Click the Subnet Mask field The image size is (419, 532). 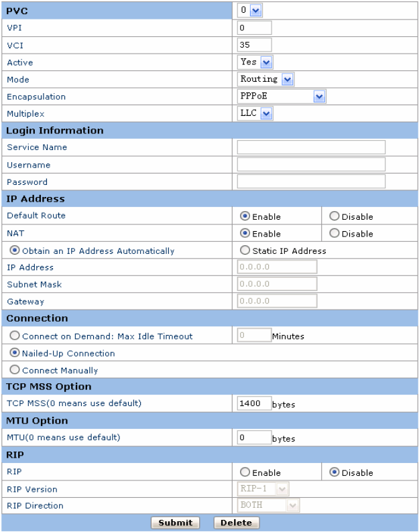click(x=277, y=284)
